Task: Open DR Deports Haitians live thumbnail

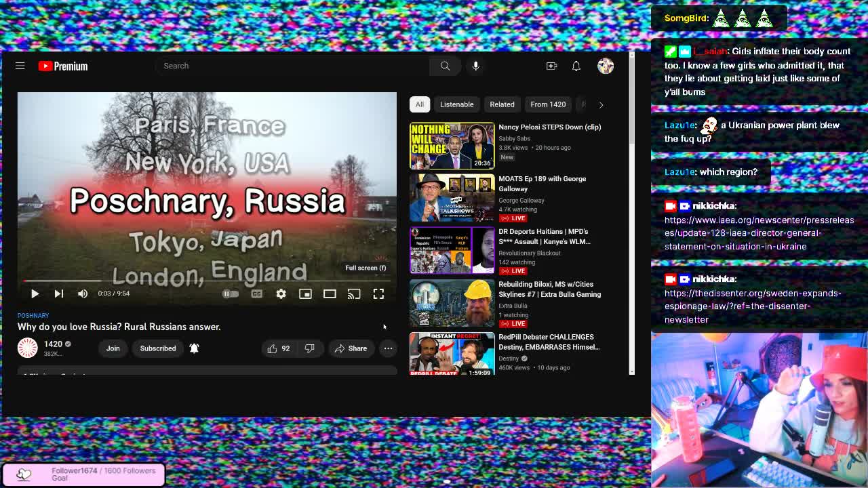Action: click(452, 250)
